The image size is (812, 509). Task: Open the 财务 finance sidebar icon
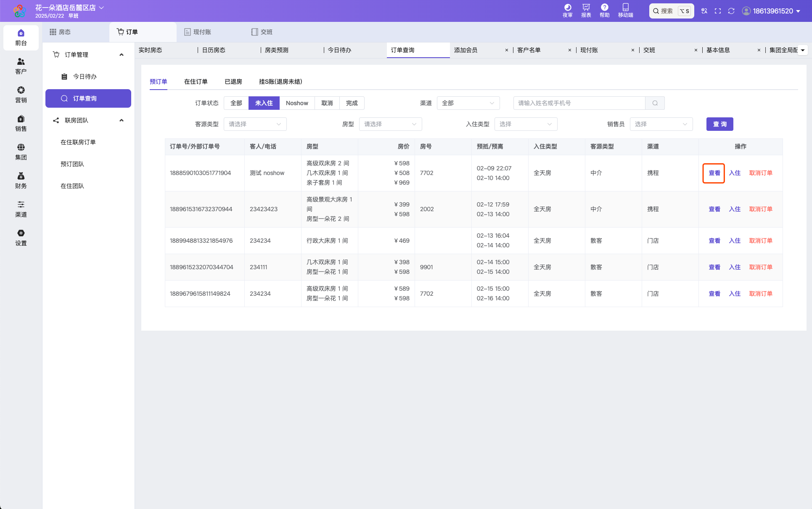click(21, 180)
